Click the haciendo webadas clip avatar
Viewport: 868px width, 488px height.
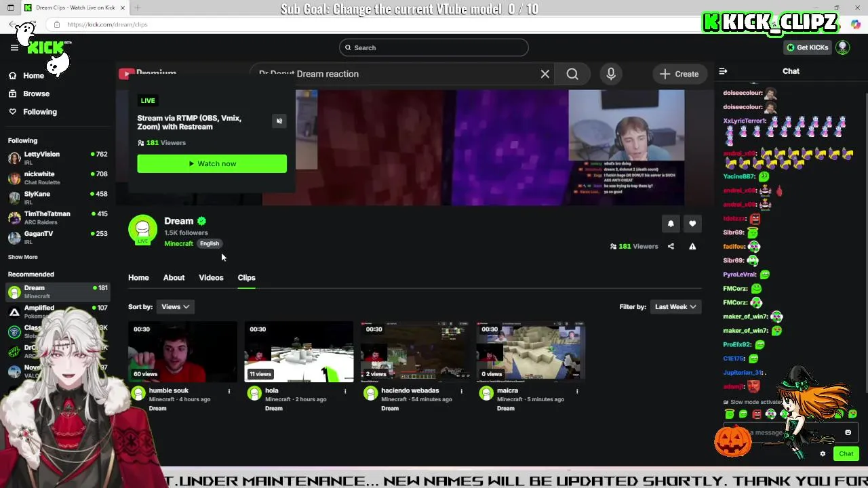[x=370, y=393]
